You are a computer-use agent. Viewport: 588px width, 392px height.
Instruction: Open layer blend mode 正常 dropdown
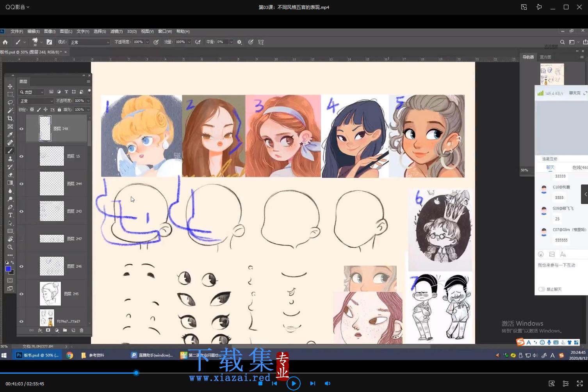click(36, 101)
